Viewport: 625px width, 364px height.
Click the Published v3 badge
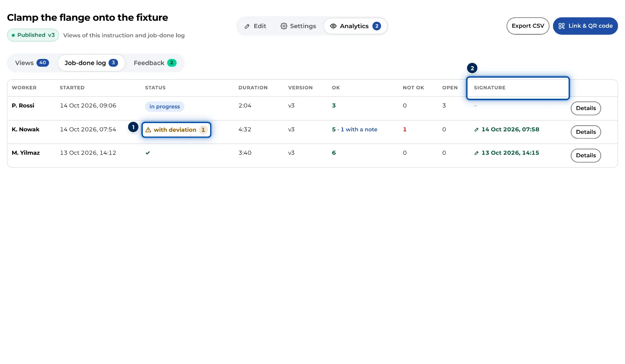pyautogui.click(x=33, y=35)
